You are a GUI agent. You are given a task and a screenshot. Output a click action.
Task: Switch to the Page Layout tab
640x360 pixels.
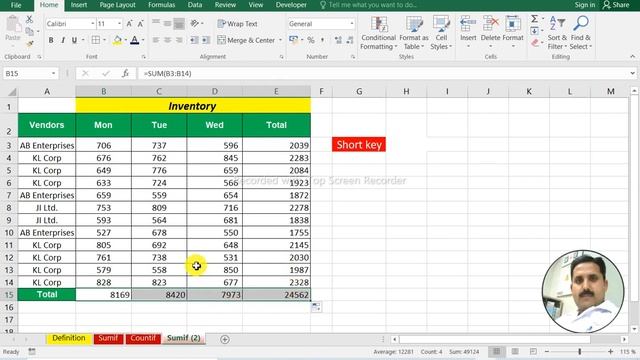click(x=118, y=5)
